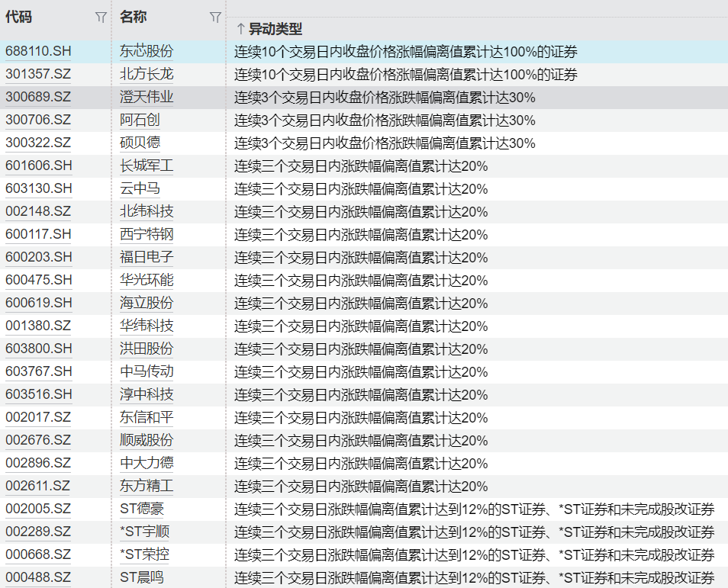728x588 pixels.
Task: Open stock code 000488.SZ
Action: [38, 577]
